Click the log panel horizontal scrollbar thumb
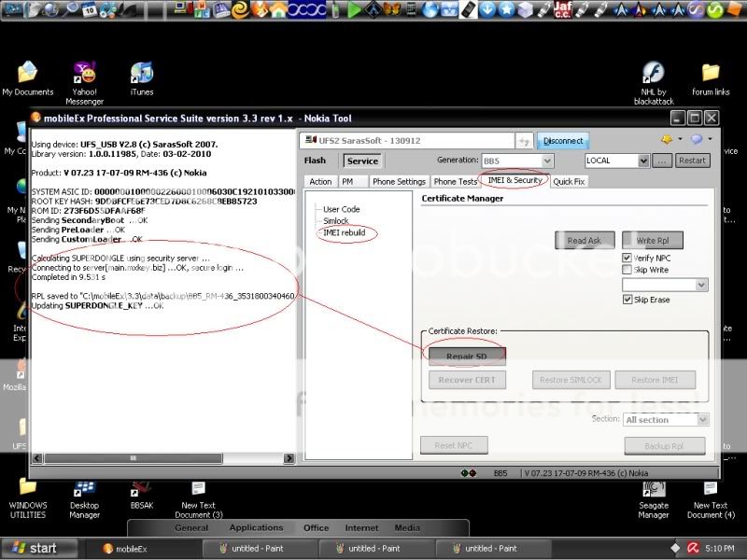This screenshot has width=747, height=560. [x=133, y=458]
